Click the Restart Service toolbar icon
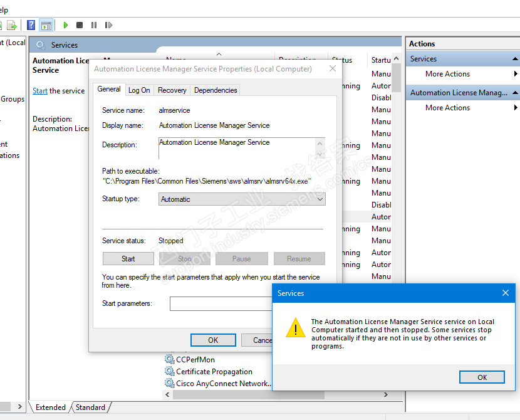The height and width of the screenshot is (420, 520). pyautogui.click(x=108, y=25)
